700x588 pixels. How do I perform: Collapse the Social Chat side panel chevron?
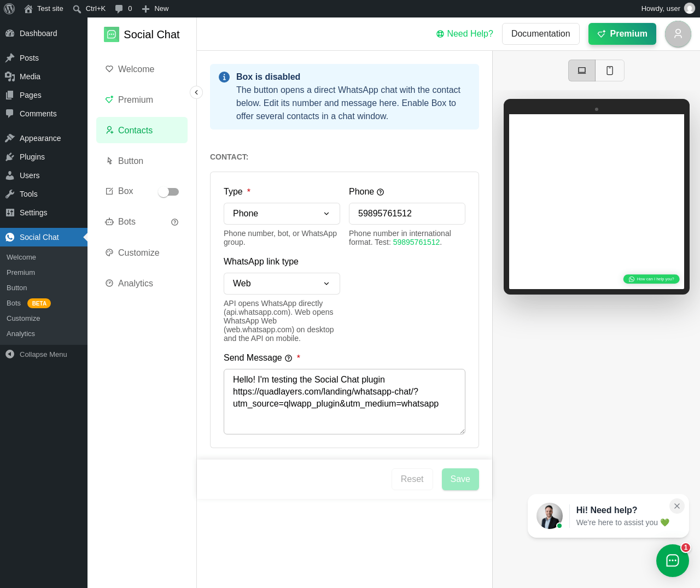tap(196, 92)
